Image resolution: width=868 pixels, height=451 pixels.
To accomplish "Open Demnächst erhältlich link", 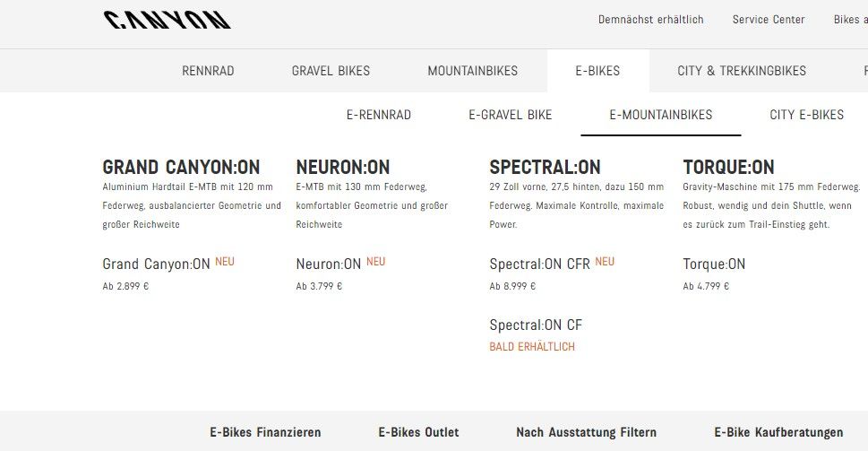I will click(x=651, y=20).
